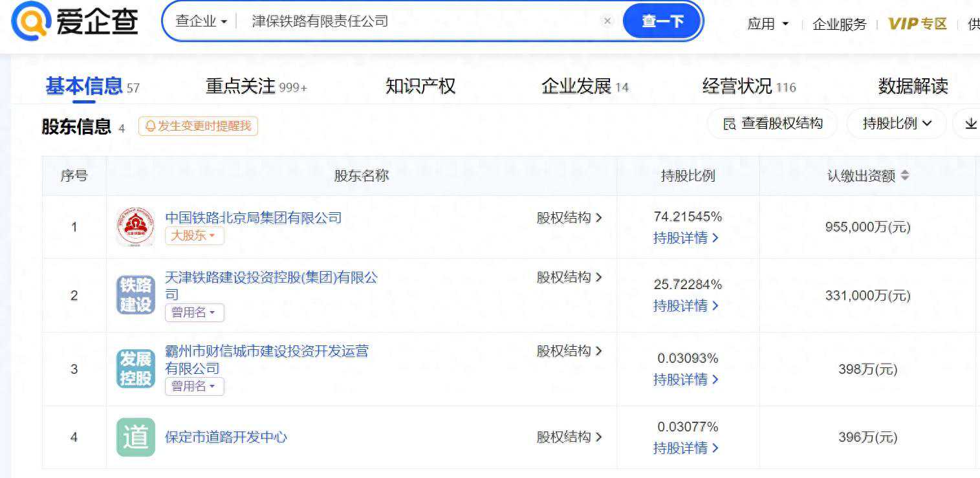Click the green 道 logo of 保定市道路开发中心
Viewport: 980px width, 478px height.
(x=135, y=437)
